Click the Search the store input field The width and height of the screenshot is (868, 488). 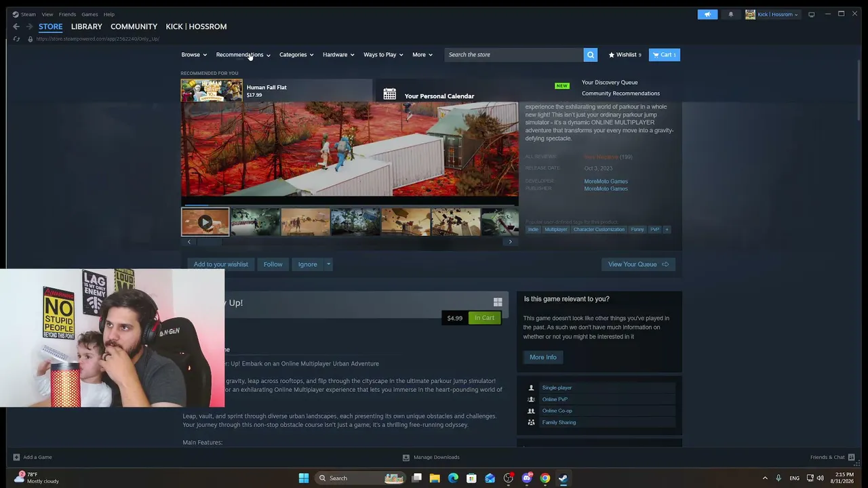point(514,55)
